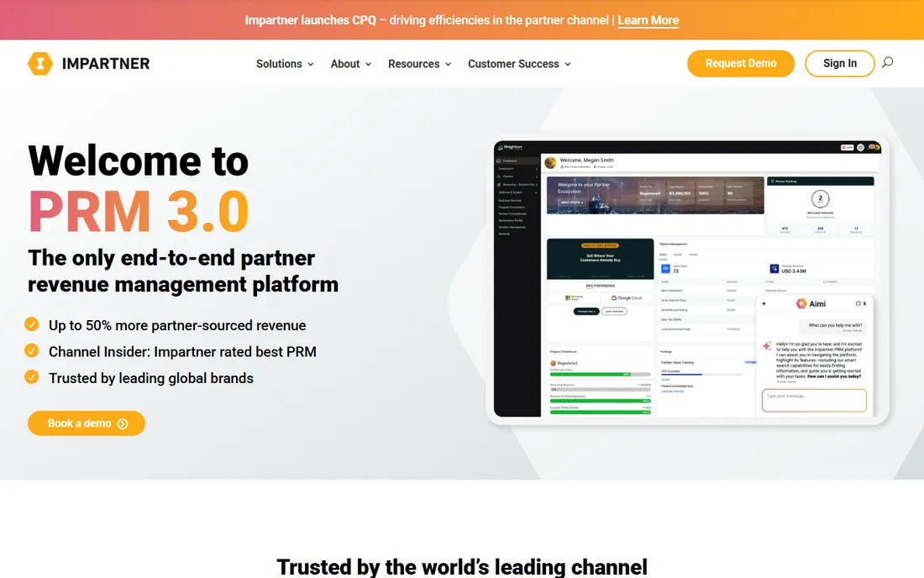Click the 'Sell Where Your Customers Already Buy' card
Image resolution: width=924 pixels, height=578 pixels.
(x=600, y=259)
